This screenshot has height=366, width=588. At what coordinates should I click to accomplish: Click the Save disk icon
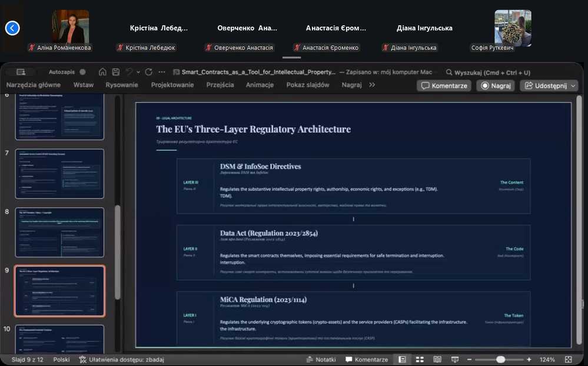coord(116,72)
